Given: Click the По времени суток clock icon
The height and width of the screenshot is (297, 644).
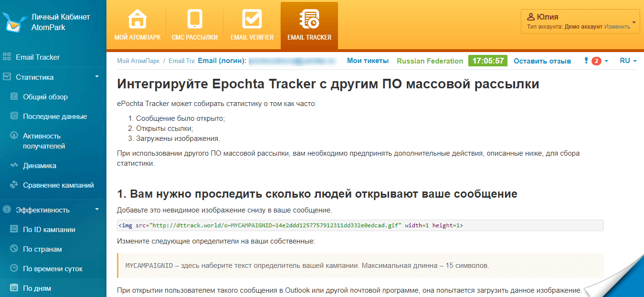Looking at the screenshot, I should tap(14, 268).
